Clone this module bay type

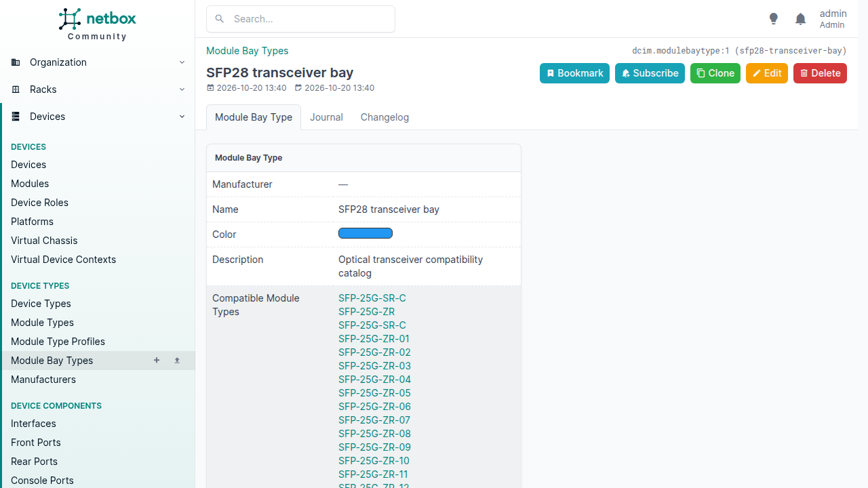tap(715, 73)
